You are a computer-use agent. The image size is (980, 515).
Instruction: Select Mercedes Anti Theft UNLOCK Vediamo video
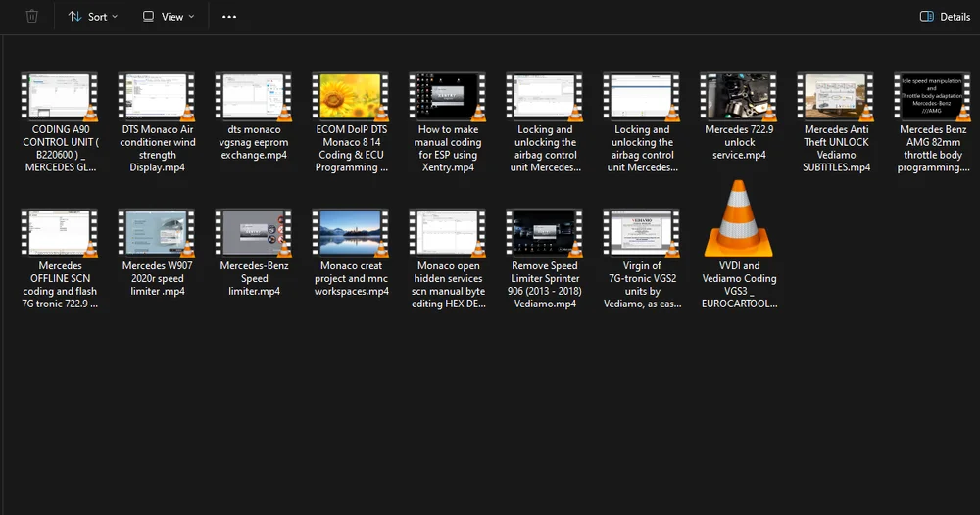[x=836, y=97]
